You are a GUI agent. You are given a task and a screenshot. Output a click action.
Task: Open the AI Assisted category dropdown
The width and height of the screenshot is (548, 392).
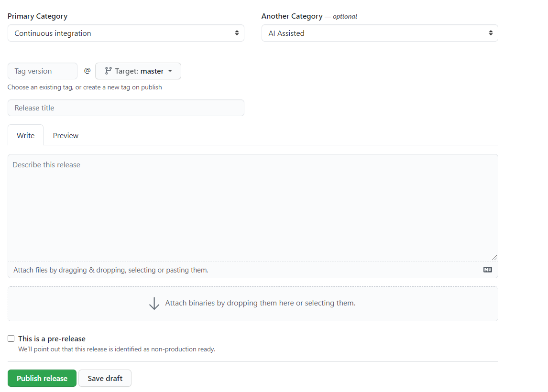tap(379, 33)
